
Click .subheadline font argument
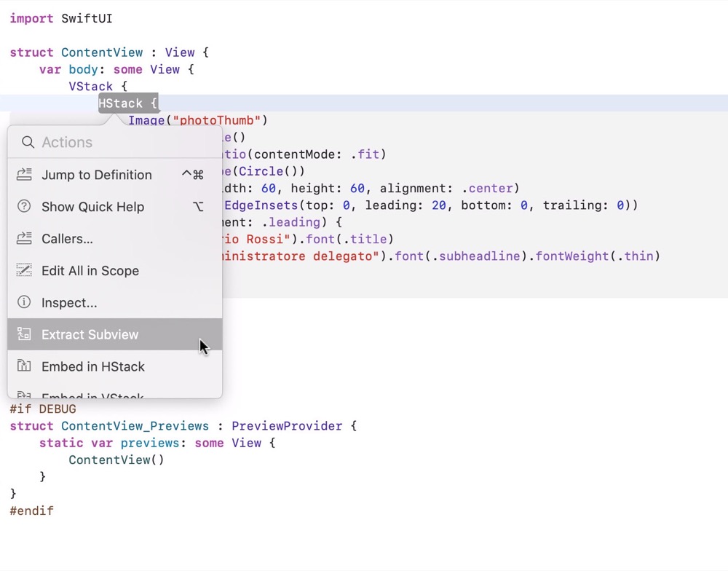pos(476,256)
